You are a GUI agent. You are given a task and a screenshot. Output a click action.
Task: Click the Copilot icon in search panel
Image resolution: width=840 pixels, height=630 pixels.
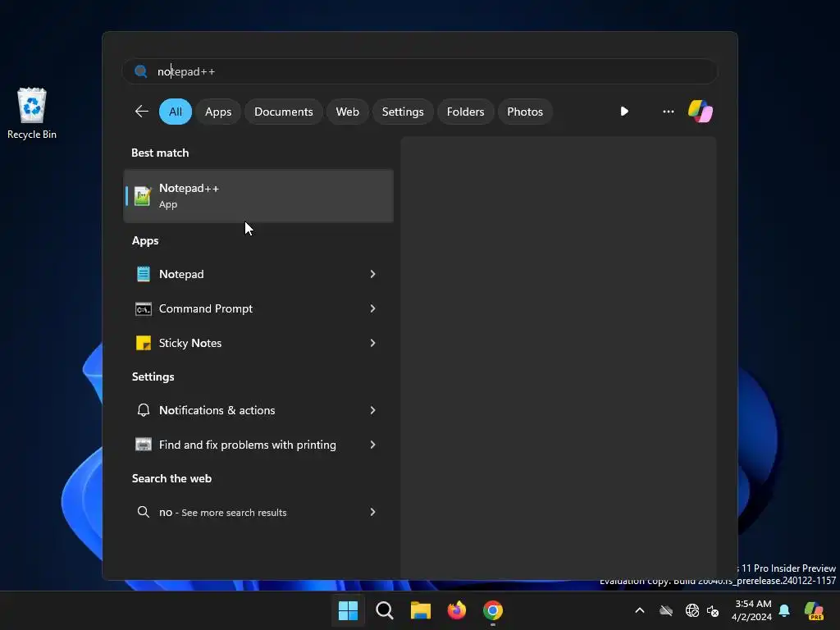701,112
